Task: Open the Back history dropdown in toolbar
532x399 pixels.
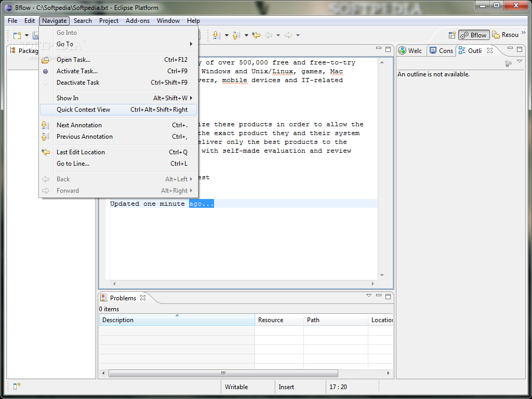Action: (278, 35)
